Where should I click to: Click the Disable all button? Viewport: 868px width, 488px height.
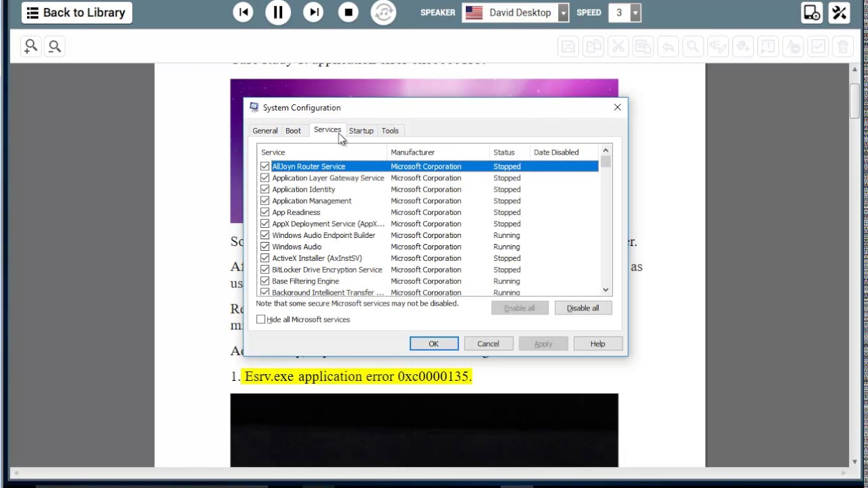(x=583, y=308)
